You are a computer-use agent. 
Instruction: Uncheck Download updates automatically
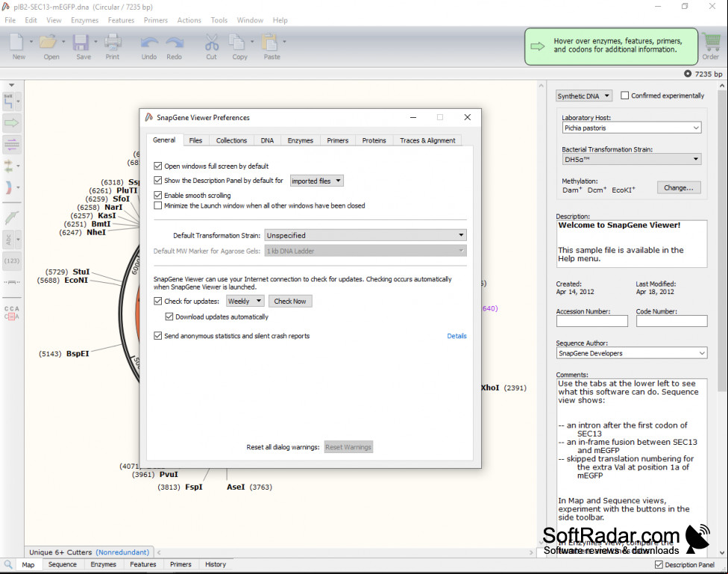click(x=169, y=316)
